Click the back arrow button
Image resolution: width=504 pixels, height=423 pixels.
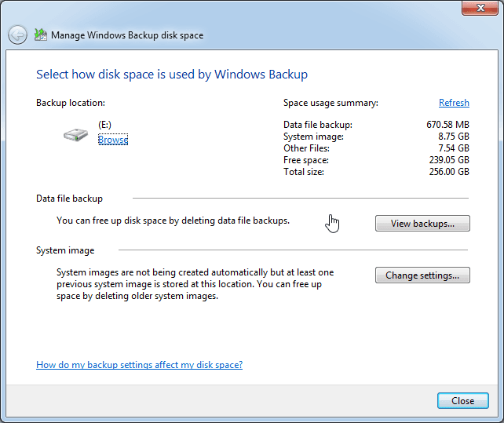[x=17, y=35]
